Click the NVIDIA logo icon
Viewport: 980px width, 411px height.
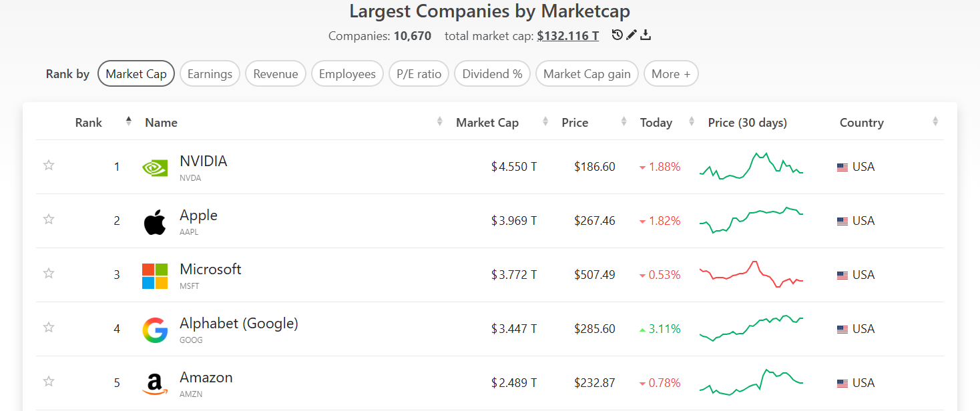pyautogui.click(x=155, y=167)
